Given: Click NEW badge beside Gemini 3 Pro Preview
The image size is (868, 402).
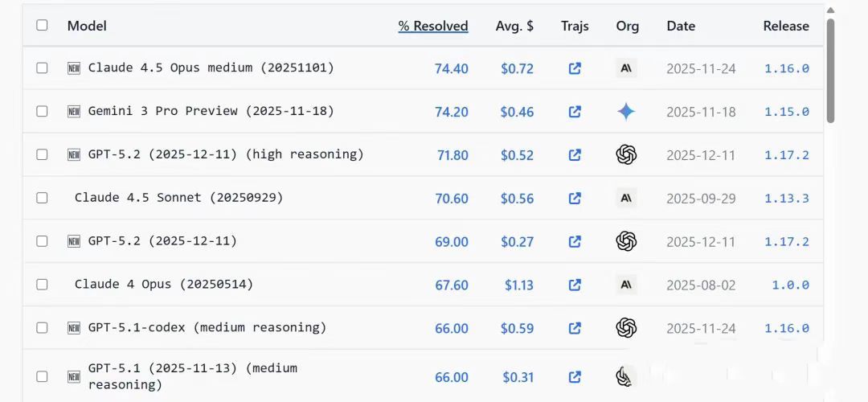Looking at the screenshot, I should click(x=74, y=112).
